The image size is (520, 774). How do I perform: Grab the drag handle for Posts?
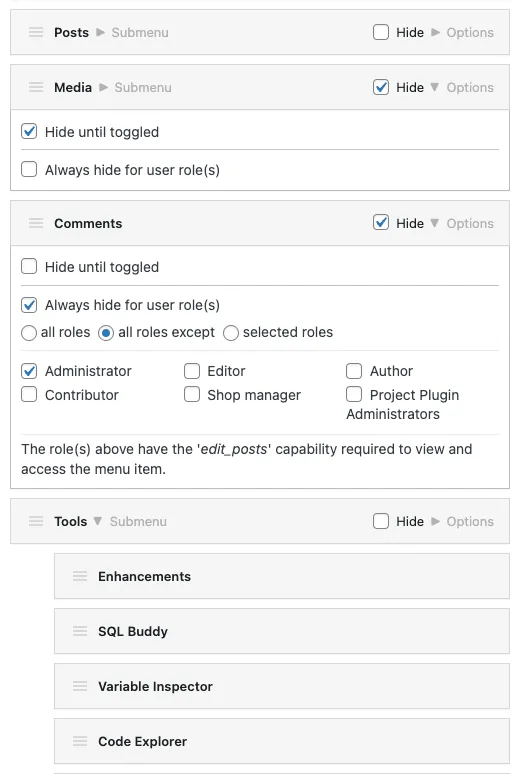36,33
